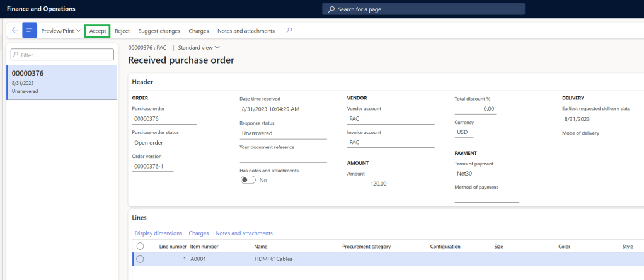Select all lines using header circle

[140, 246]
